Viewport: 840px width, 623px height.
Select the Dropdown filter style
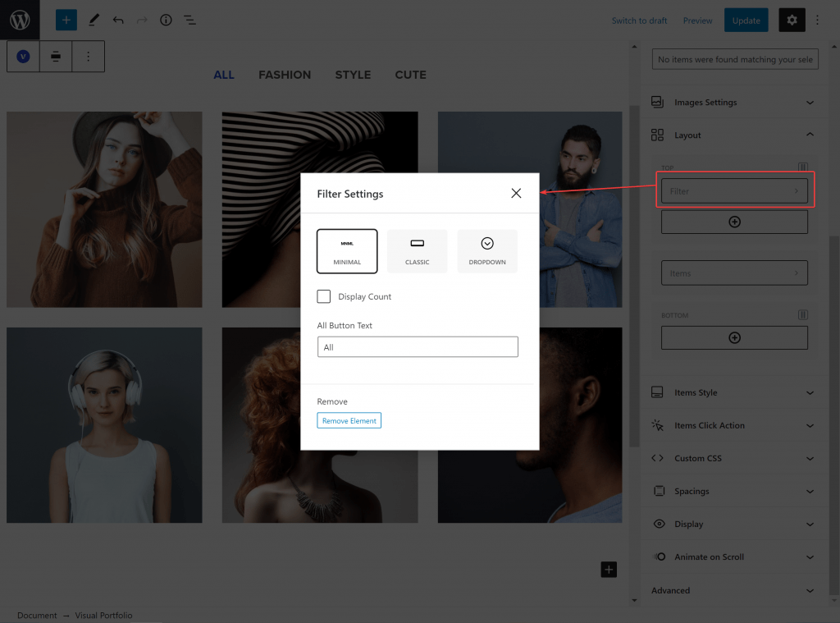click(x=487, y=251)
